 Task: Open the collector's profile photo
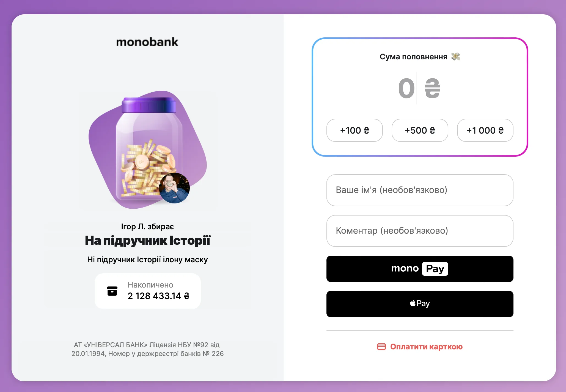174,188
